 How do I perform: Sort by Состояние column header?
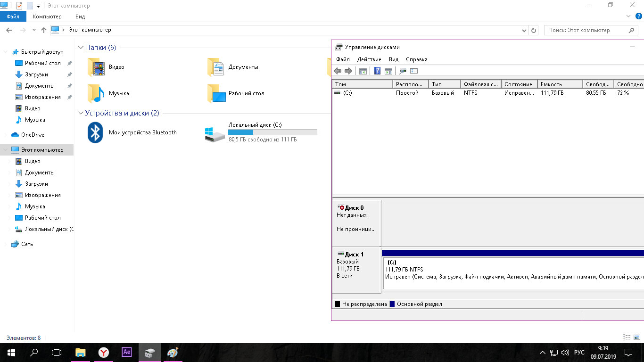520,84
